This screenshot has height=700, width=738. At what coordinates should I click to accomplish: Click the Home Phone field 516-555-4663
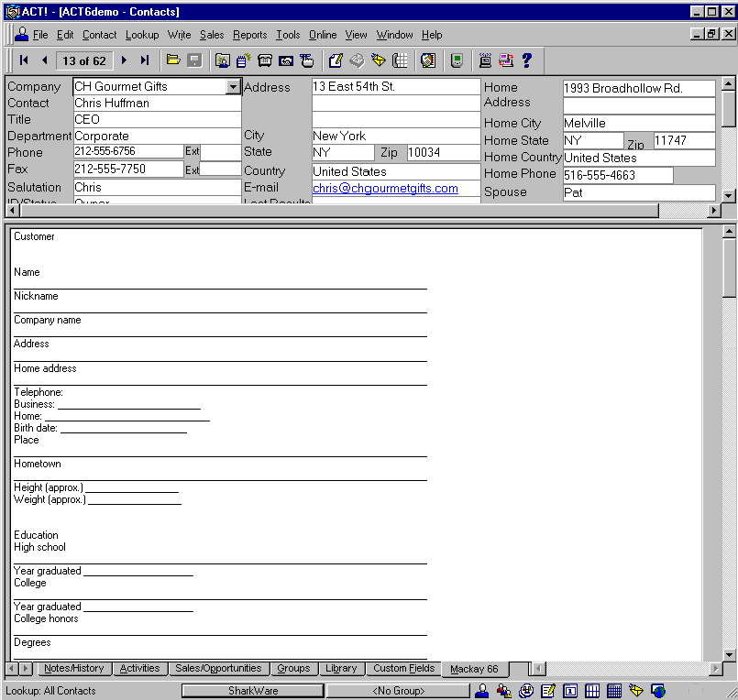618,176
